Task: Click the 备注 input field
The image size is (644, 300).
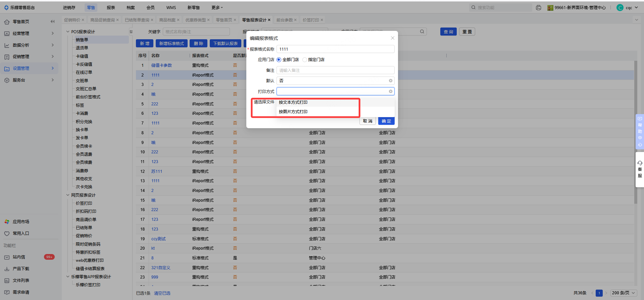Action: tap(335, 70)
